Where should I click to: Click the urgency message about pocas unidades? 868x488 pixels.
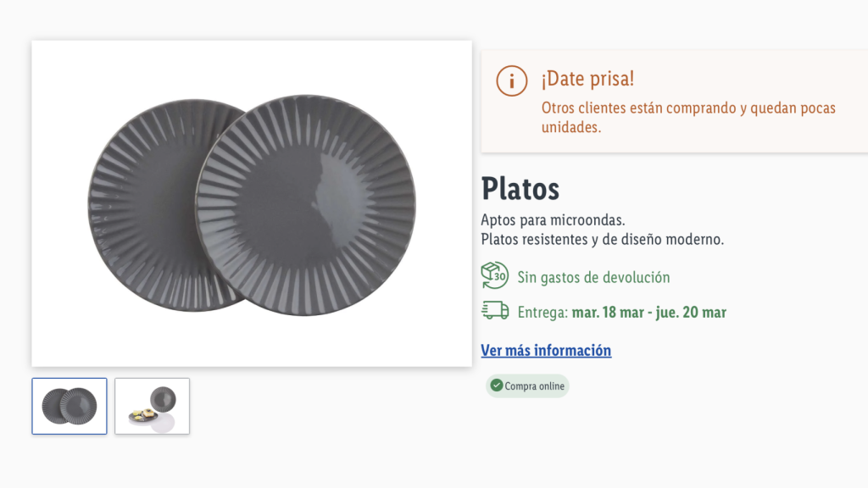click(687, 117)
